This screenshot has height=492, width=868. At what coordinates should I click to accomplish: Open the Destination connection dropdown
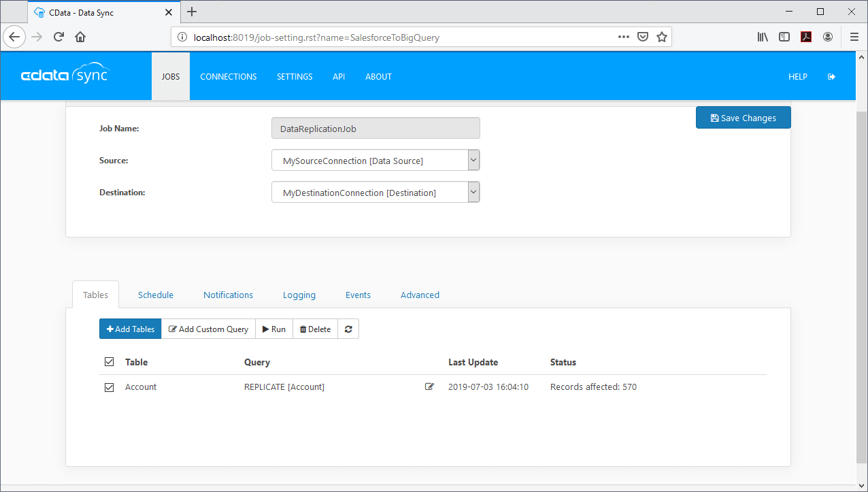375,193
